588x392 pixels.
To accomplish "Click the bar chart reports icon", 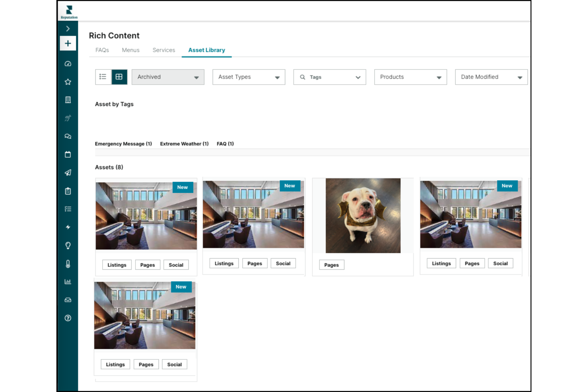I will point(68,282).
